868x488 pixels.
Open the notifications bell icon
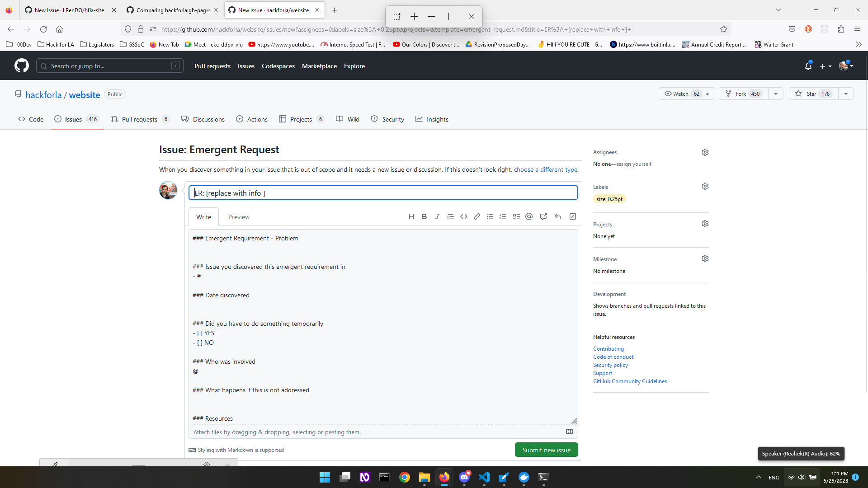(x=808, y=66)
